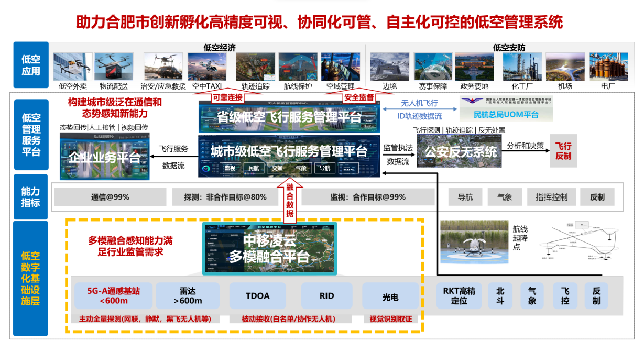This screenshot has height=363, width=644.
Task: Select the 低空数字化基础设施层 side label
Action: click(x=31, y=279)
